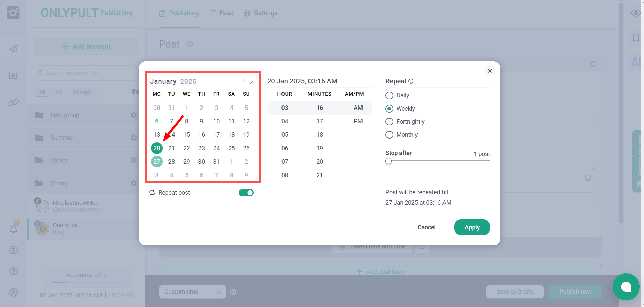Image resolution: width=644 pixels, height=307 pixels.
Task: Click the link chain icon in sidebar
Action: point(14,102)
